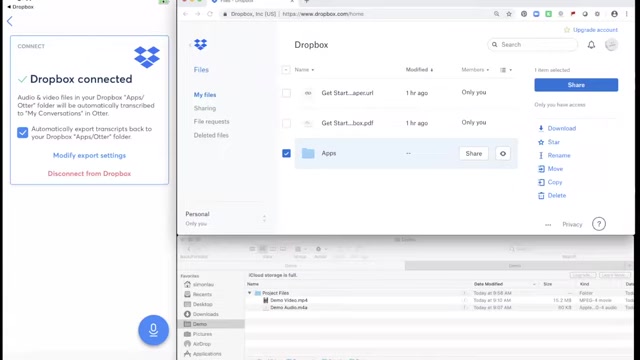Select the Files - Dropbox browser tab
640x360 pixels.
pyautogui.click(x=252, y=2)
